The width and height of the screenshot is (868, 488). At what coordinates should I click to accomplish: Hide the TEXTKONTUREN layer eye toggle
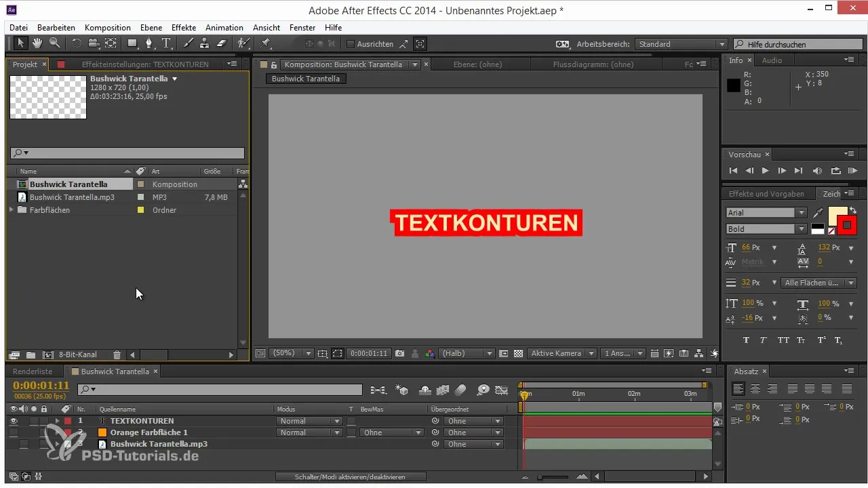pyautogui.click(x=13, y=421)
